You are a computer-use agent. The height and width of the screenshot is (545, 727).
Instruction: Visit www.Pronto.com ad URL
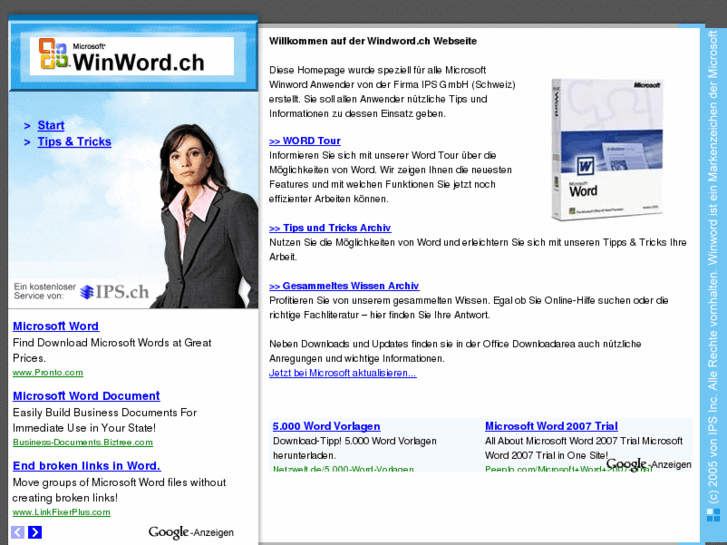(48, 372)
